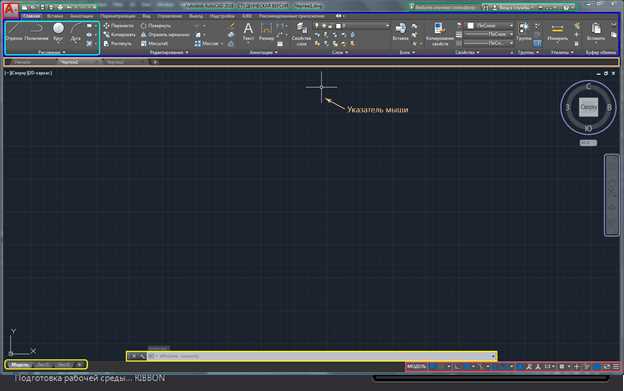Click the keyword search field in title bar
624x391 pixels.
tap(445, 7)
